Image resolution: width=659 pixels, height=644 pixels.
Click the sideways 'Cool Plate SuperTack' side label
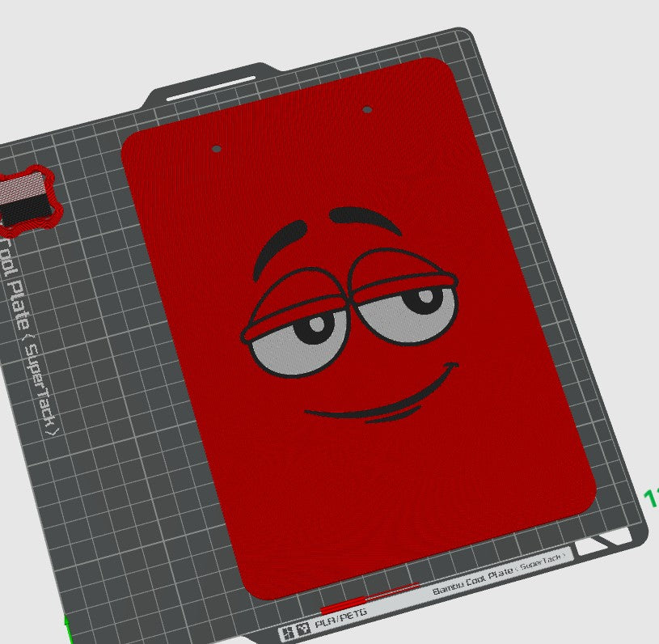29,338
